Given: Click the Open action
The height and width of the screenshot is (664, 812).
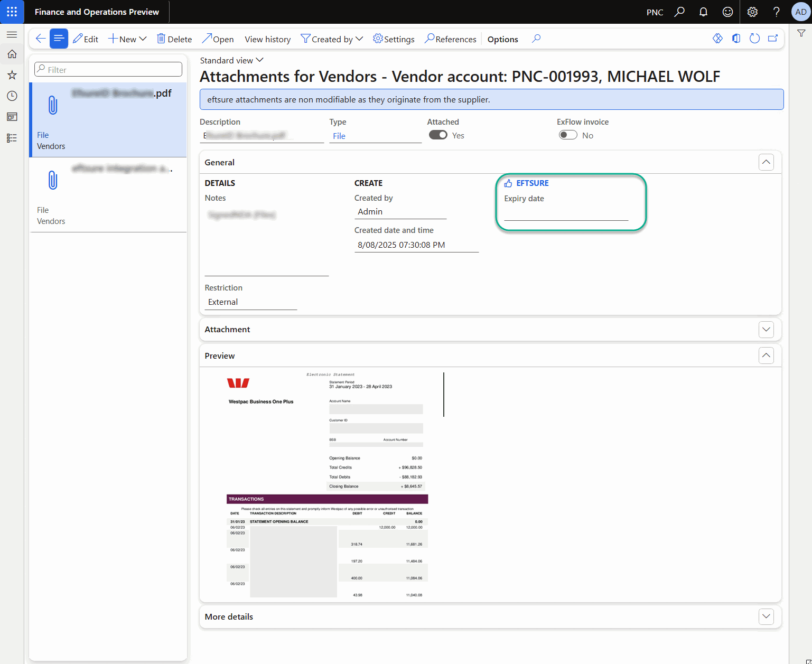Looking at the screenshot, I should click(x=218, y=39).
